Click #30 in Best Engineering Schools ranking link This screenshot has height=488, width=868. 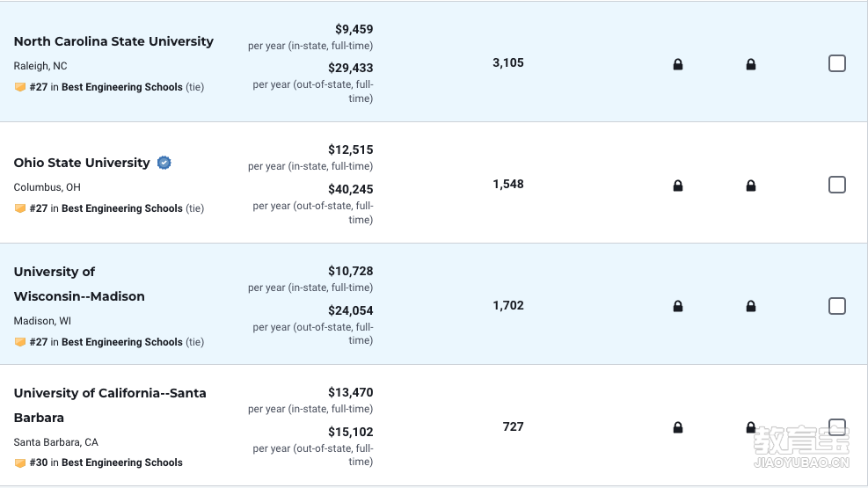(106, 463)
